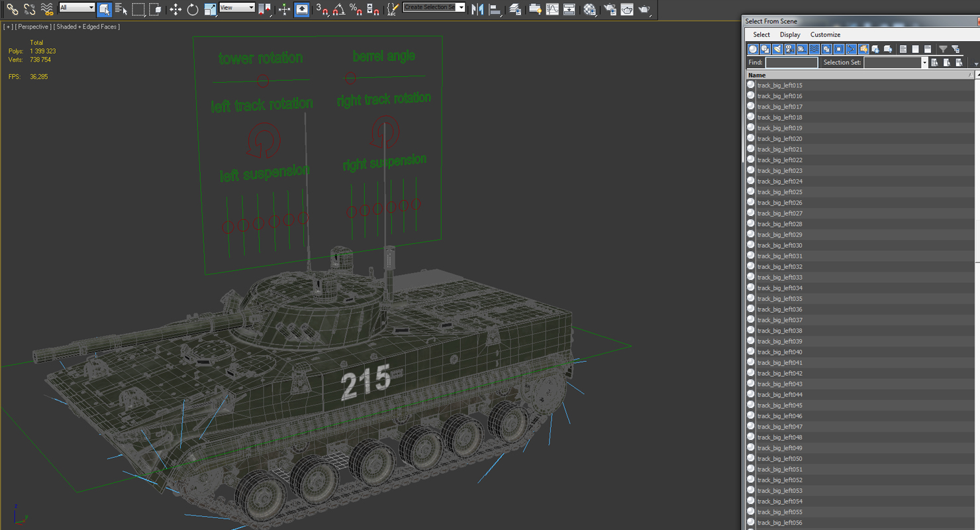Click the Render Production teapot

(x=644, y=9)
